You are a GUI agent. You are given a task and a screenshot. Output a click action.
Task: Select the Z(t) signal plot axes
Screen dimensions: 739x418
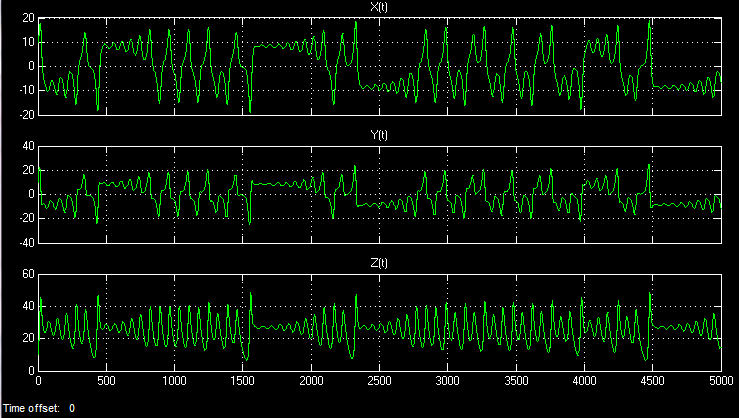(380, 322)
